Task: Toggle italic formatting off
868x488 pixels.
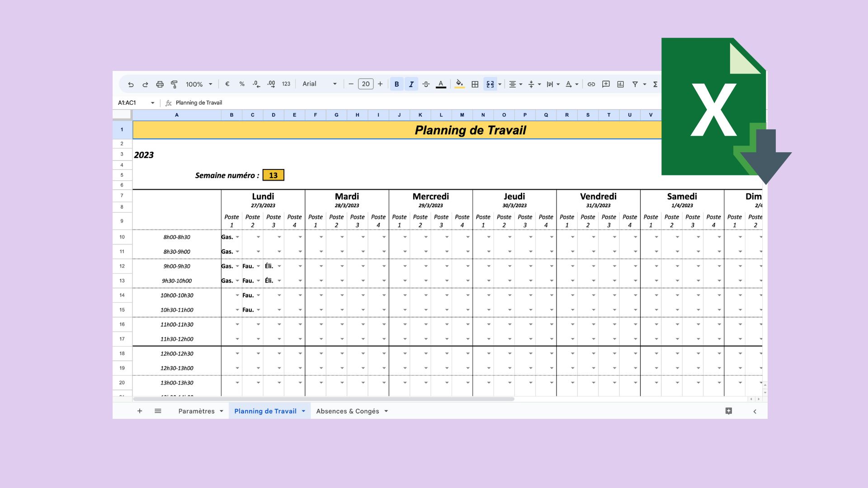Action: click(411, 84)
